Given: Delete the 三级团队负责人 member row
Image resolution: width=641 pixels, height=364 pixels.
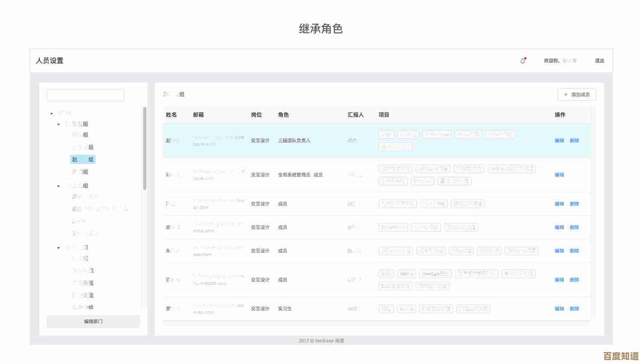Looking at the screenshot, I should [x=574, y=141].
